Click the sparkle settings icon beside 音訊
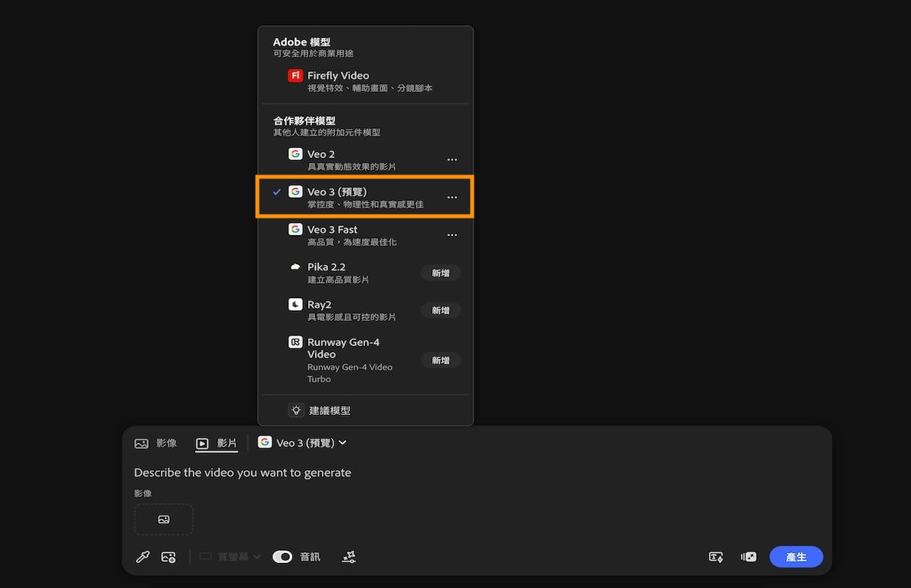This screenshot has height=588, width=911. (349, 557)
